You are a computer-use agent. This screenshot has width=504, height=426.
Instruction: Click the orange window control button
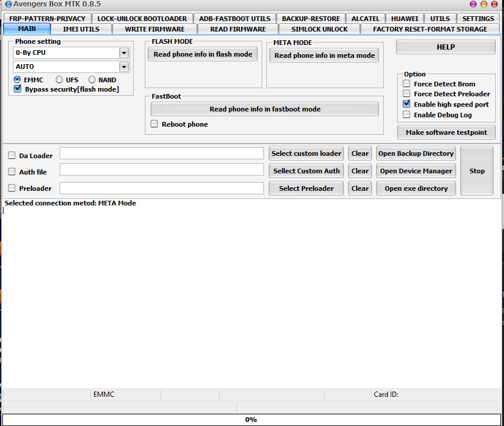[484, 4]
